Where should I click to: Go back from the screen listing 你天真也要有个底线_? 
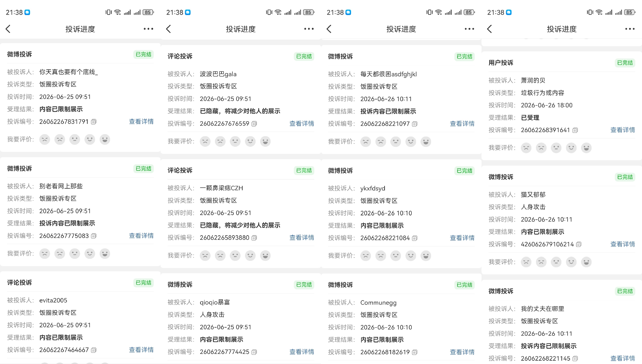[8, 29]
